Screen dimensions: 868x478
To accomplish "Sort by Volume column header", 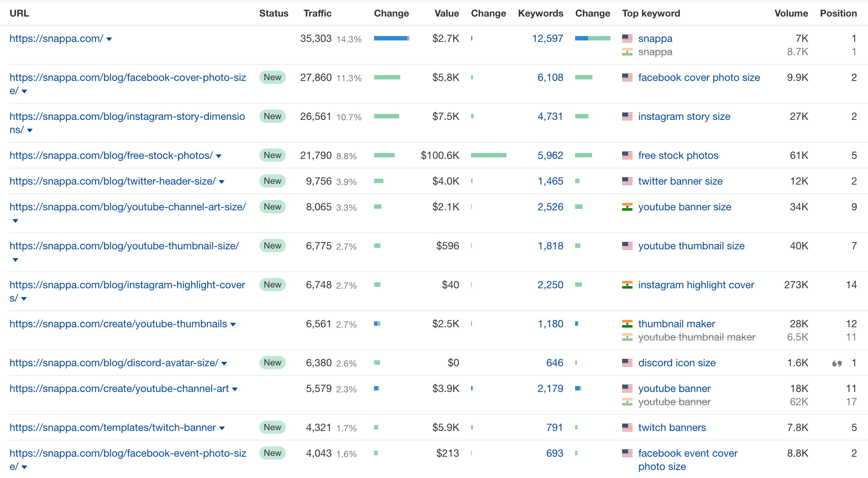I will coord(791,14).
